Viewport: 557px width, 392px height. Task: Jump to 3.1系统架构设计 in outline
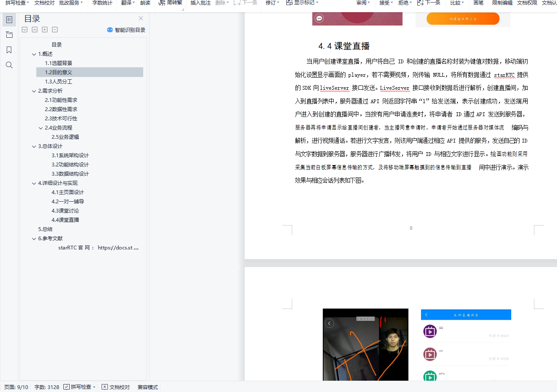70,156
